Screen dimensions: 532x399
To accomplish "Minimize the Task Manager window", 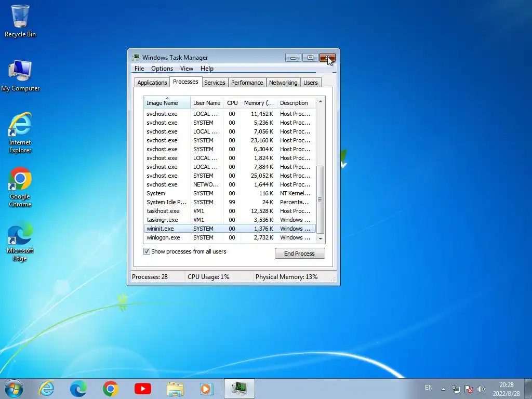I will pyautogui.click(x=293, y=58).
